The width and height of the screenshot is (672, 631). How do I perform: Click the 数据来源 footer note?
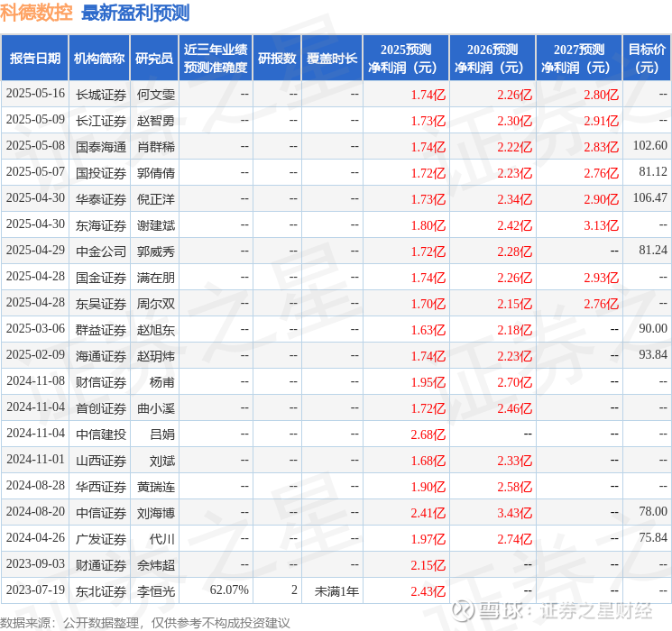[x=145, y=622]
